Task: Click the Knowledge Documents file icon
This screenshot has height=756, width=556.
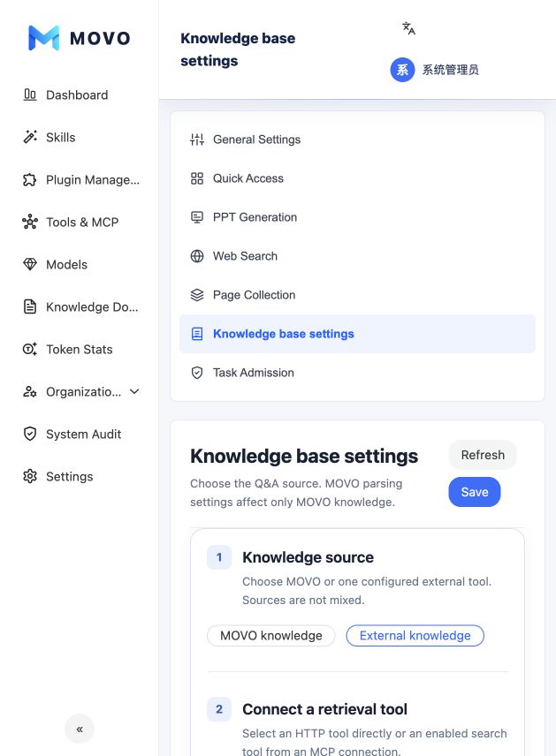Action: (30, 306)
